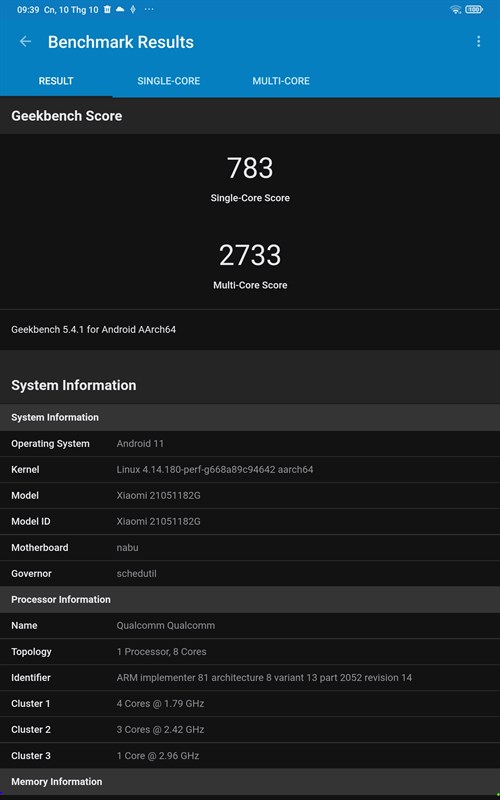Tap the Operating System label
Image resolution: width=500 pixels, height=800 pixels.
(x=50, y=443)
